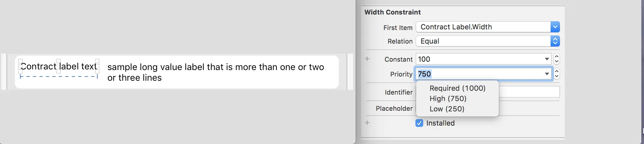Screen dimensions: 644x144
Task: Open the First Item dropdown
Action: [555, 27]
